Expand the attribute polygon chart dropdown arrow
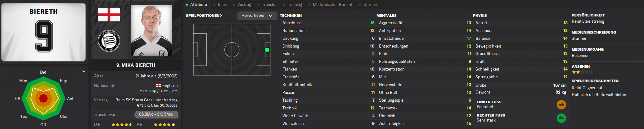The width and height of the screenshot is (644, 129). [x=83, y=71]
